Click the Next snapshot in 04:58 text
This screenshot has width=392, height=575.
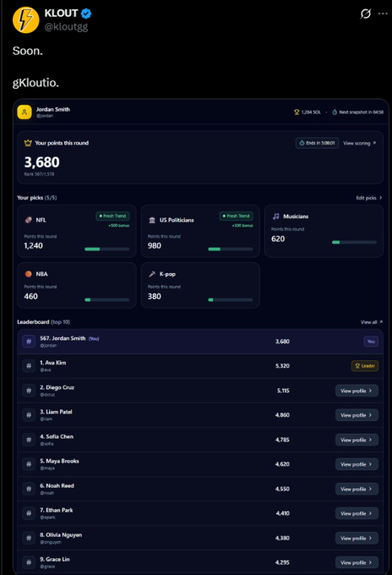tap(362, 112)
